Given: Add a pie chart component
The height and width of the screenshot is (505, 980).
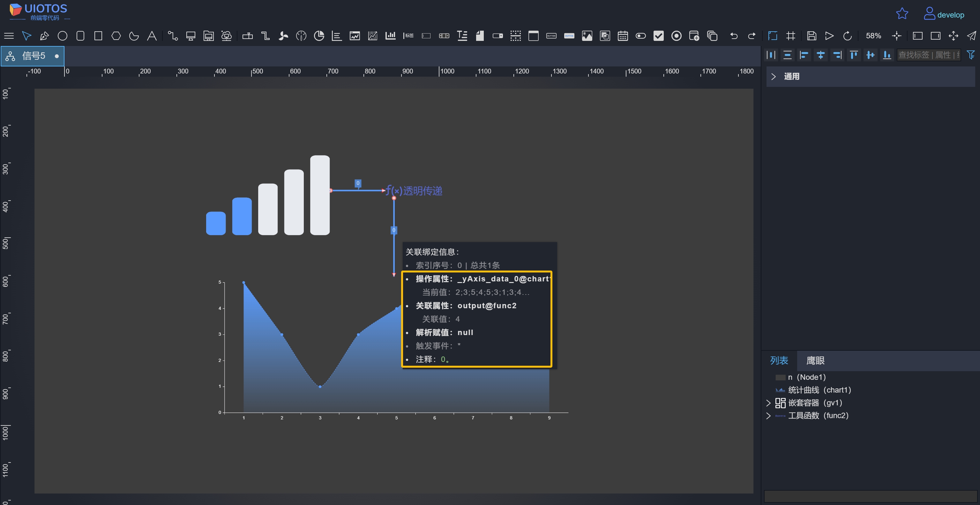Looking at the screenshot, I should [319, 36].
